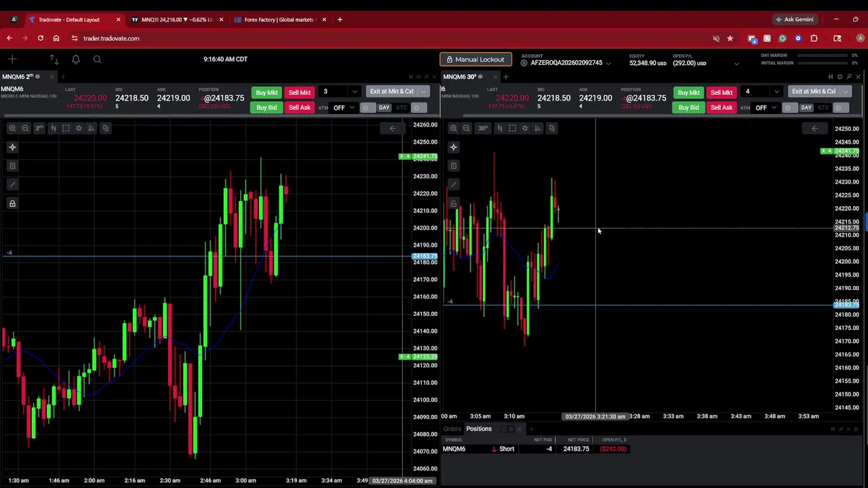Image resolution: width=868 pixels, height=488 pixels.
Task: Click Sell Ask on the left chart
Action: pyautogui.click(x=299, y=107)
